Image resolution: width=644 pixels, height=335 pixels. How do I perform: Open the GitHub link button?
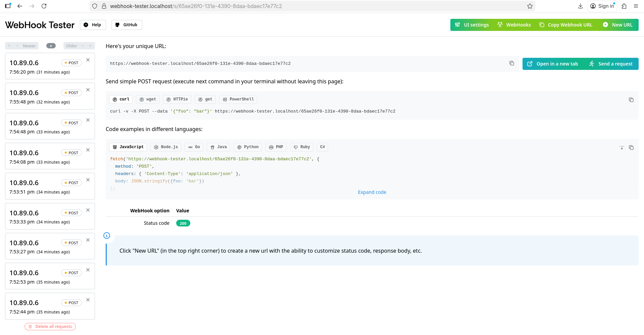coord(127,25)
